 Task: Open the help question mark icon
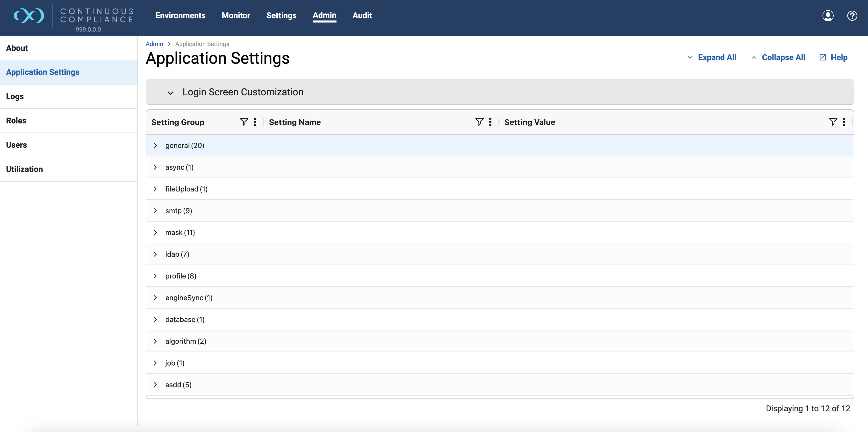[x=852, y=15]
